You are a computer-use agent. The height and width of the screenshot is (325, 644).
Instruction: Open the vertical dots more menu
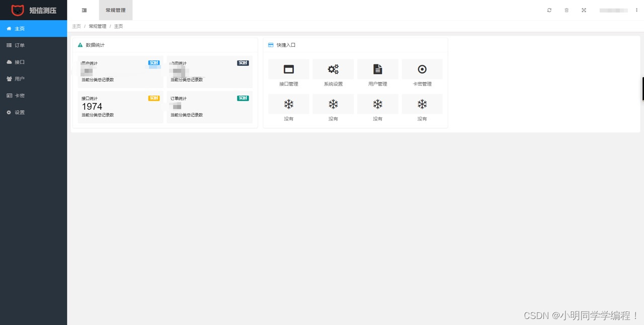636,10
